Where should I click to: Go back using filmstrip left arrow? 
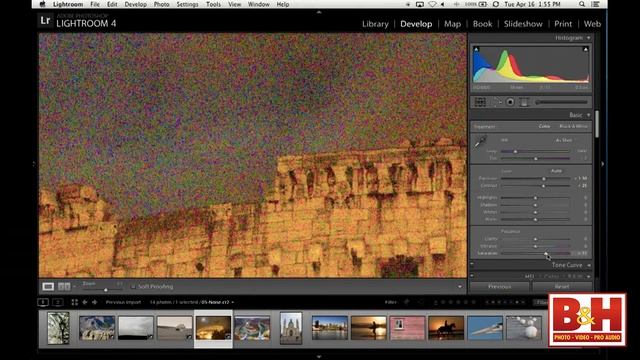pos(85,302)
